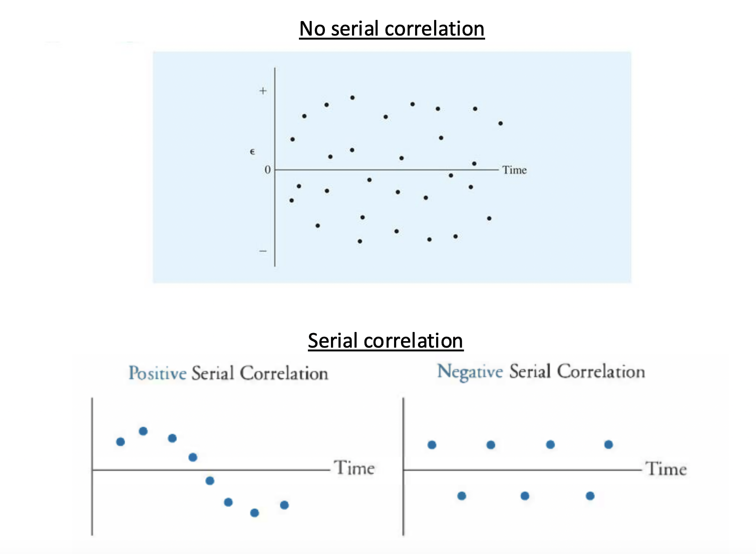Click the underlined "Serial correlation" heading
Image resolution: width=756 pixels, height=554 pixels.
(385, 341)
